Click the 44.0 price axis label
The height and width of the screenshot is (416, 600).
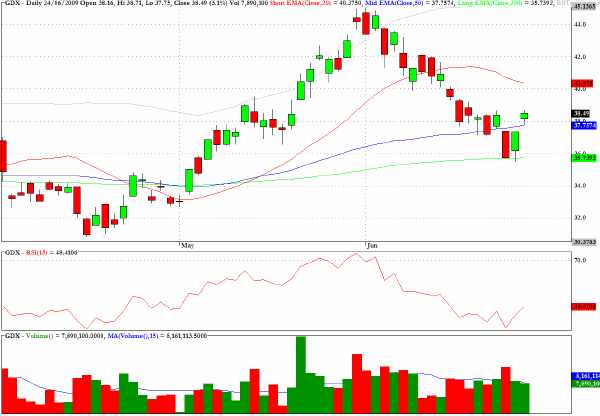(x=580, y=24)
